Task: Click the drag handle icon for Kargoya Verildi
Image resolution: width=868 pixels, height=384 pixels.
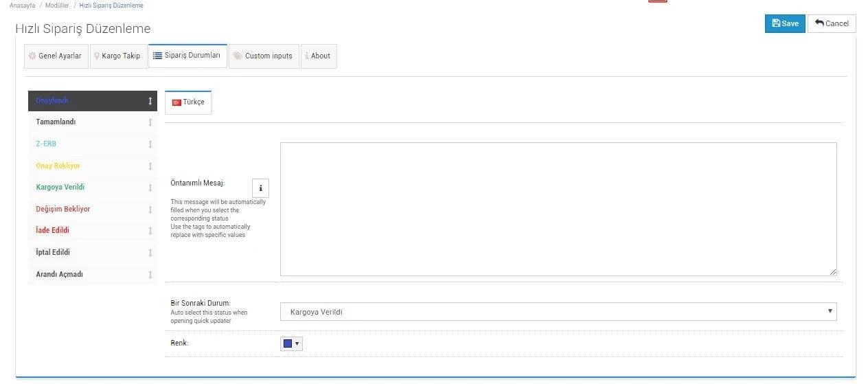Action: point(150,188)
